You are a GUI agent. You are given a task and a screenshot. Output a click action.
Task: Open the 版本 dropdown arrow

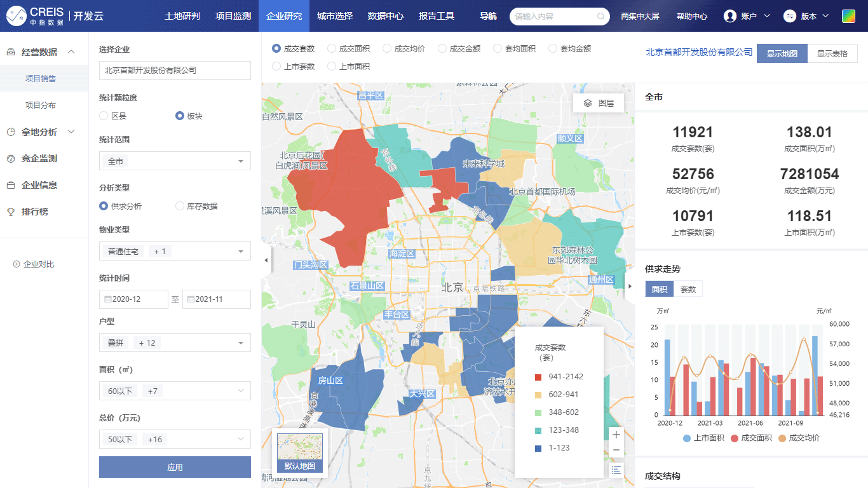click(825, 16)
